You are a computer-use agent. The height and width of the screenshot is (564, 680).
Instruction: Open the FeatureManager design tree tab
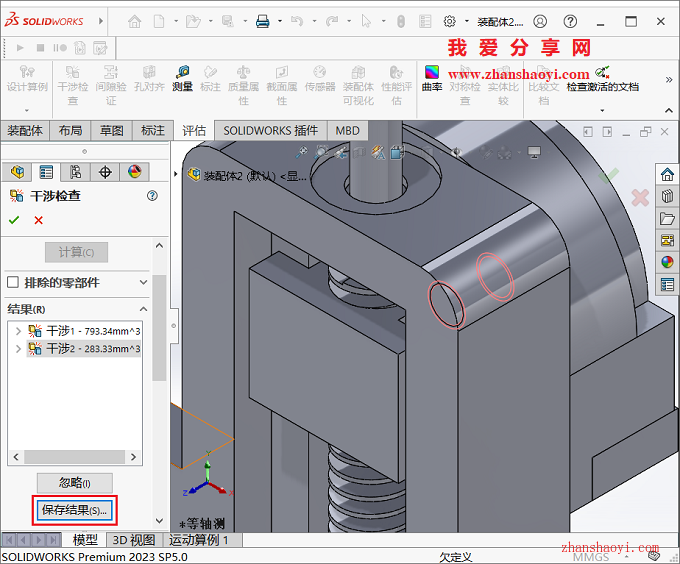17,172
